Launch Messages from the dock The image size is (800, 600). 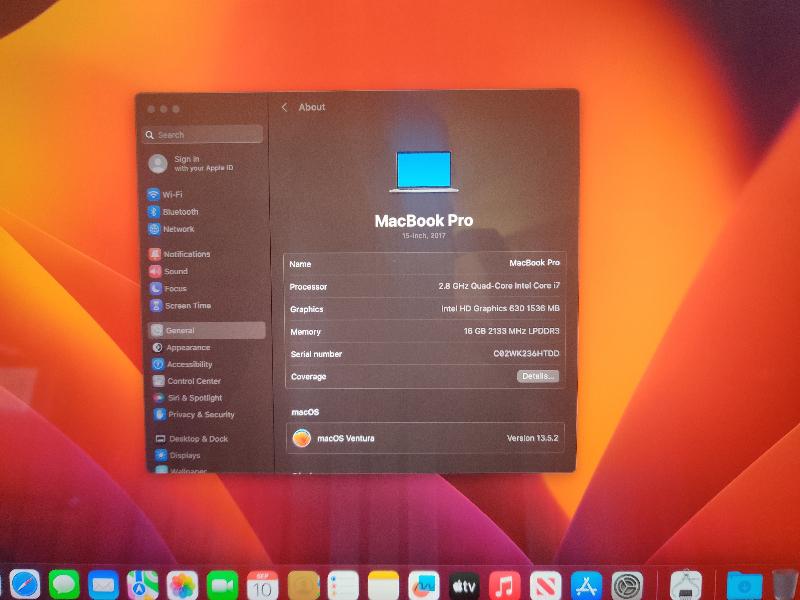tap(64, 584)
